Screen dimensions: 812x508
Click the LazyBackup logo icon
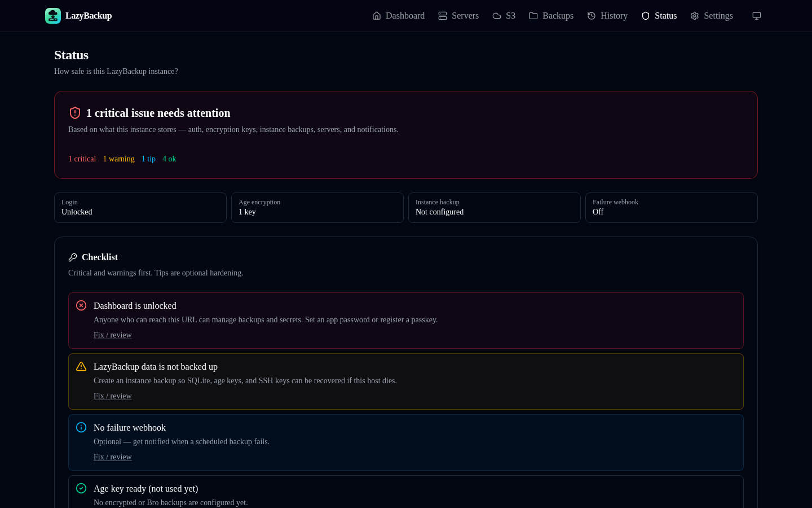pyautogui.click(x=53, y=16)
